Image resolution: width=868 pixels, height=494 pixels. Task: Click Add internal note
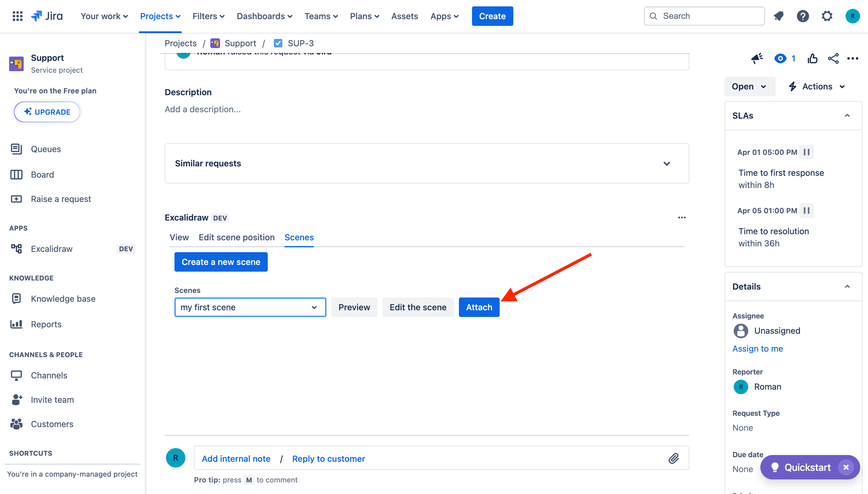pos(236,458)
